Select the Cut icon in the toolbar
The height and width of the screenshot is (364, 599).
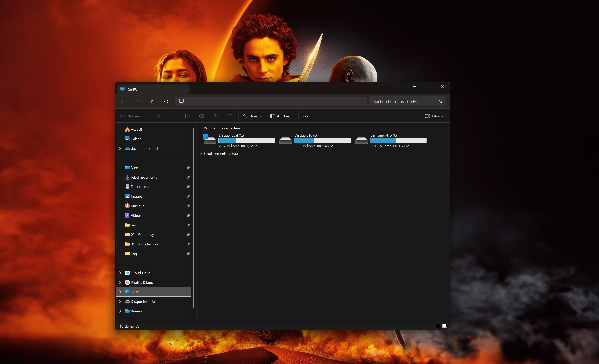coord(159,116)
